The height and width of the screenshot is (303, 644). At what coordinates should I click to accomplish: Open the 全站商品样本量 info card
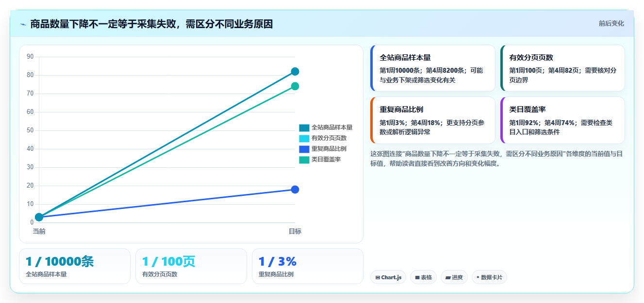point(432,68)
